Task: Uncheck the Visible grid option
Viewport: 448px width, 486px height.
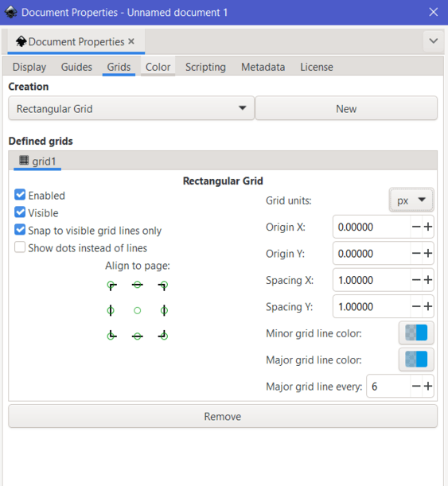Action: pyautogui.click(x=20, y=212)
